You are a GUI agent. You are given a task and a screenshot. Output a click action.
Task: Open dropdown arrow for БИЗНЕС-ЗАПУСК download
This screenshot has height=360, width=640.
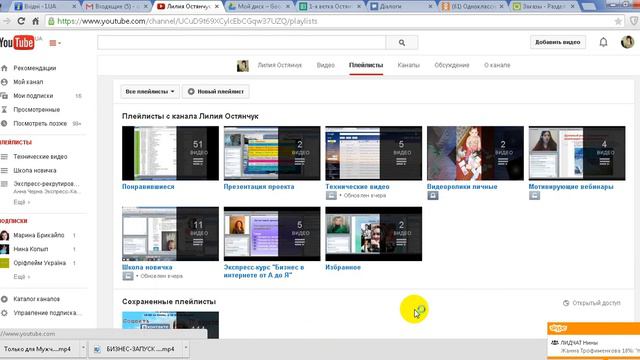tap(185, 349)
